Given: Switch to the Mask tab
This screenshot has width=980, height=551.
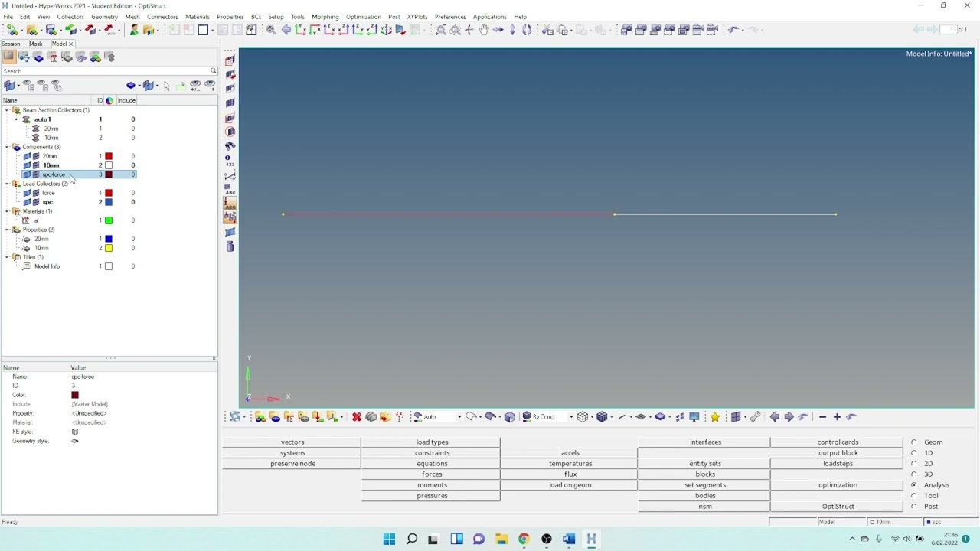Looking at the screenshot, I should pyautogui.click(x=35, y=44).
